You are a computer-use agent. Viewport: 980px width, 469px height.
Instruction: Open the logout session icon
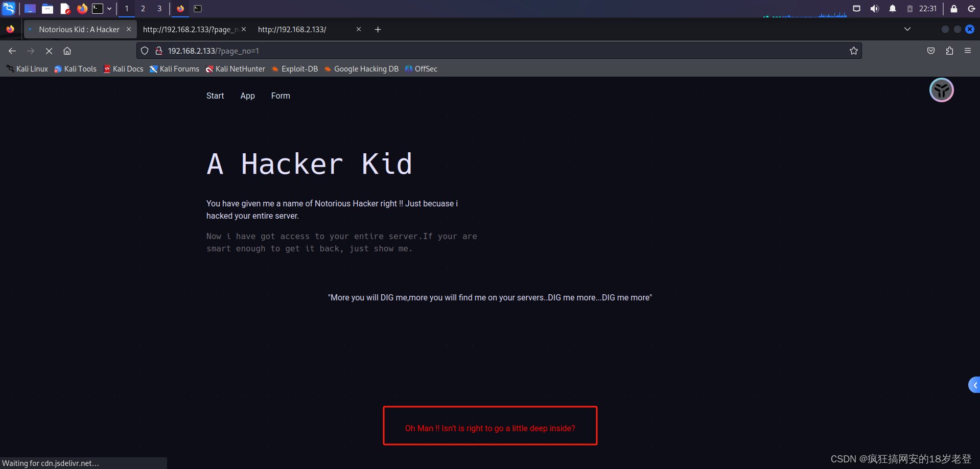tap(971, 9)
